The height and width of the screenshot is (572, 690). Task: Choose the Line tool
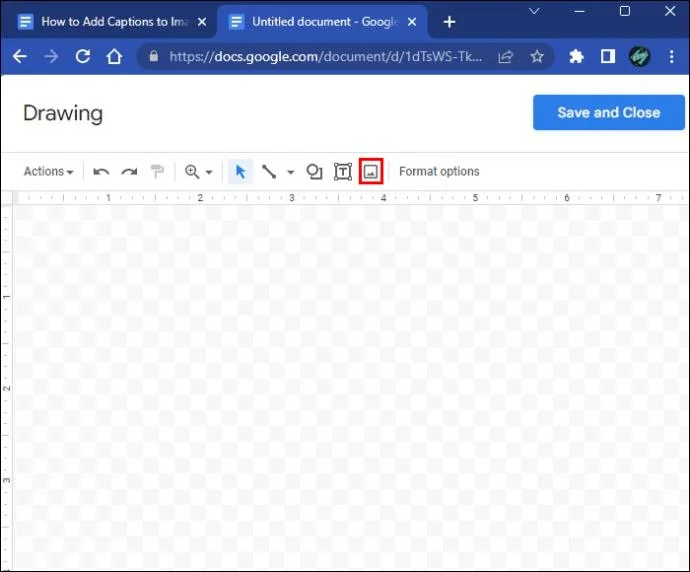269,172
